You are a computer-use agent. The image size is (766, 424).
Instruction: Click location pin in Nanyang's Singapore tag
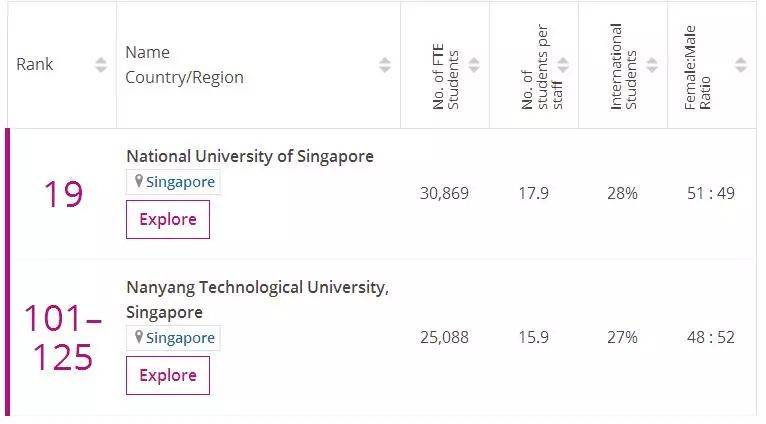pos(139,338)
